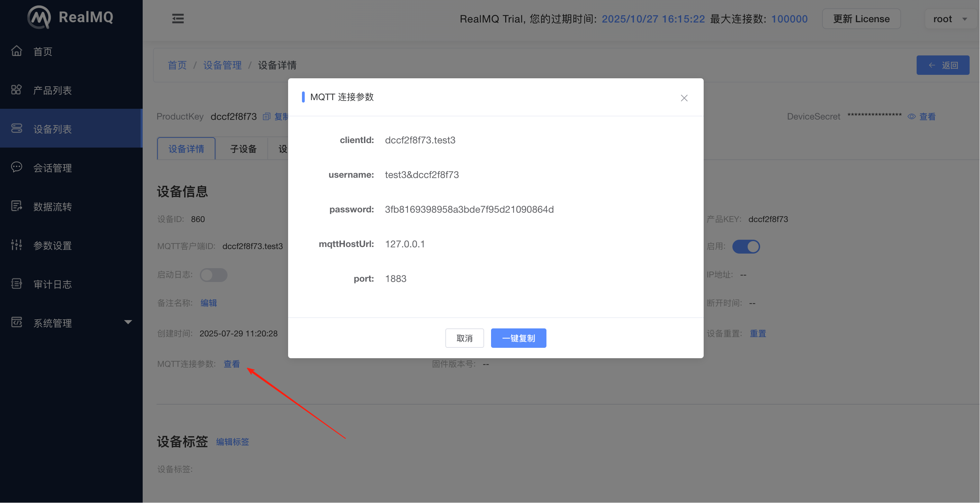This screenshot has height=503, width=980.
Task: Close the MQTT 连接参数 dialog
Action: [x=684, y=98]
